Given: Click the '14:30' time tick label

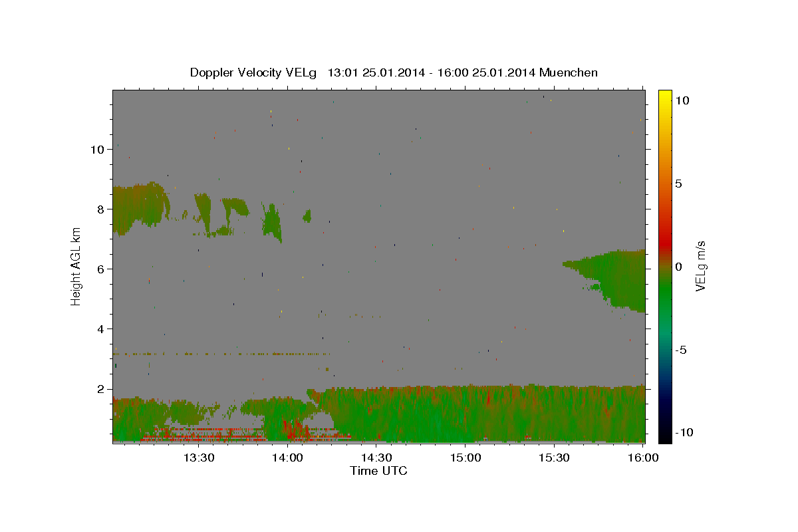Looking at the screenshot, I should [376, 458].
